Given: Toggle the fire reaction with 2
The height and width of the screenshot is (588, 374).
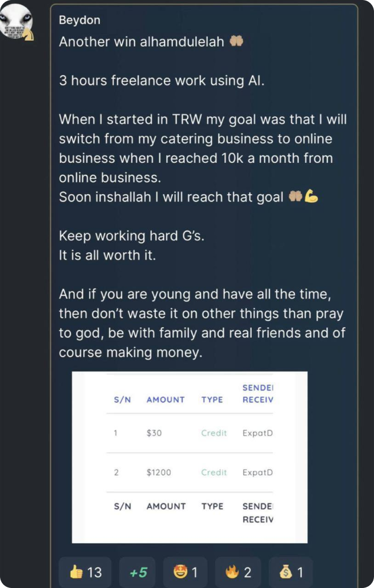Looking at the screenshot, I should (238, 571).
